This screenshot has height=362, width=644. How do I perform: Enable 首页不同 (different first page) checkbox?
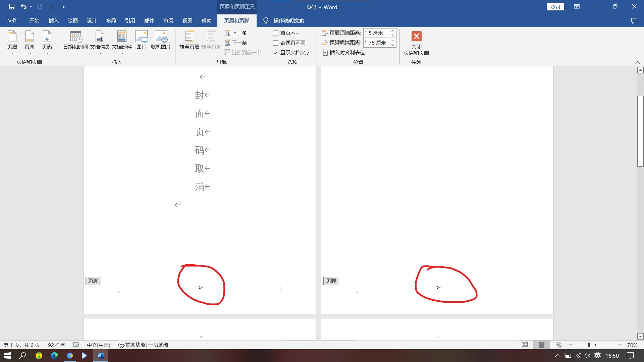pyautogui.click(x=276, y=33)
